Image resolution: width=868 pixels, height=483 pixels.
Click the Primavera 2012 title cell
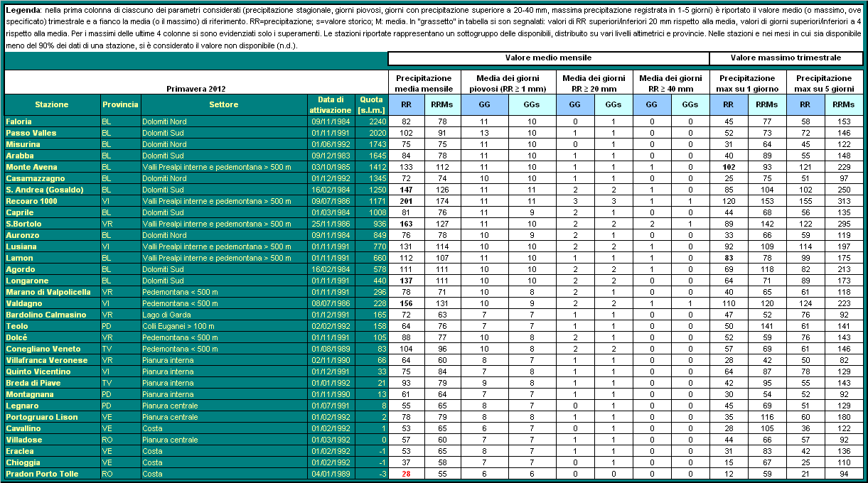(195, 89)
